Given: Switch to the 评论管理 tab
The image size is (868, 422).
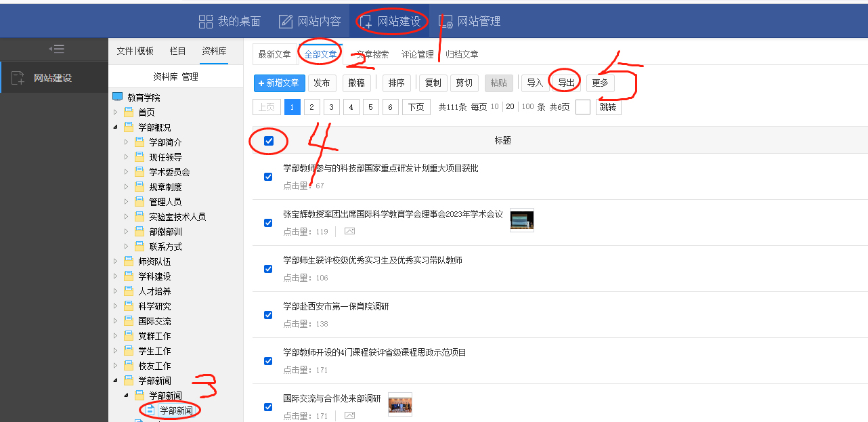Looking at the screenshot, I should point(417,54).
